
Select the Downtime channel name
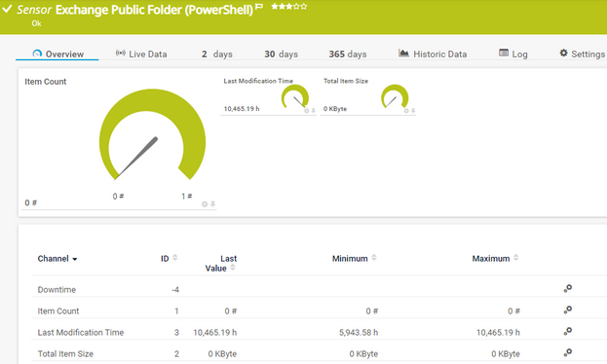57,289
